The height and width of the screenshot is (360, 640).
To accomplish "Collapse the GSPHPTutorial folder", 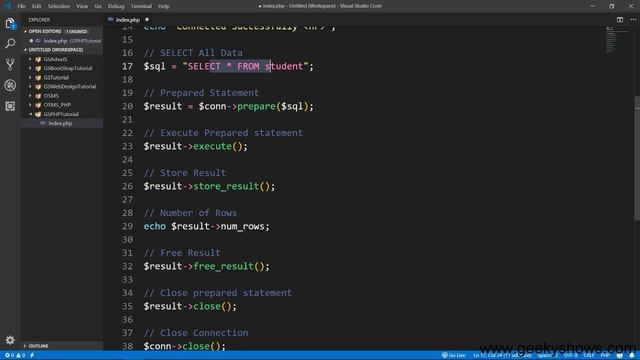I will click(30, 114).
